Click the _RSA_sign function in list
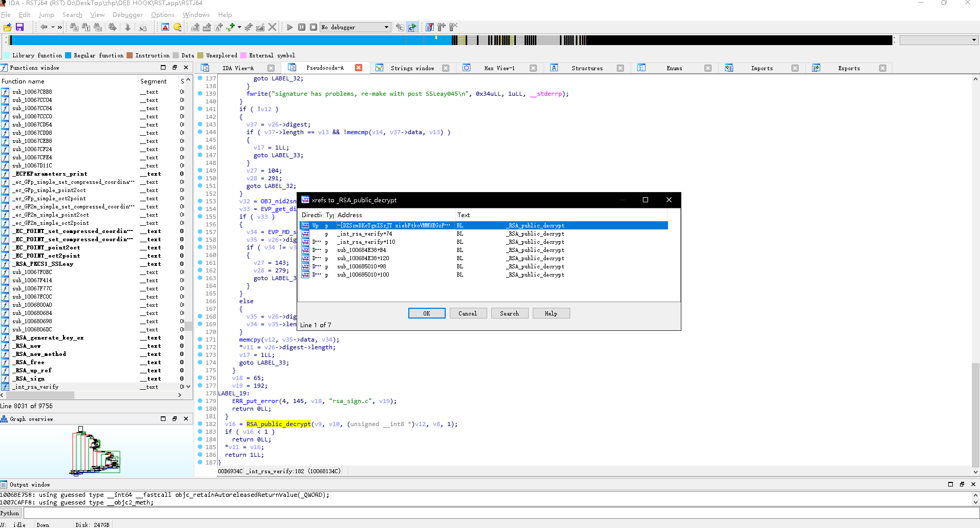980x528 pixels. click(x=30, y=378)
